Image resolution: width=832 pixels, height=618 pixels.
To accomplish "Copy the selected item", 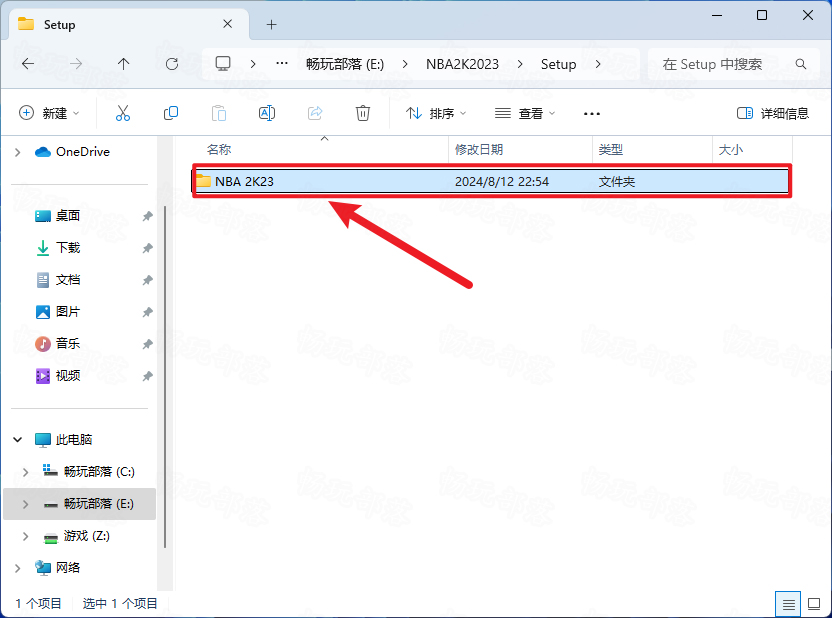I will [x=171, y=113].
